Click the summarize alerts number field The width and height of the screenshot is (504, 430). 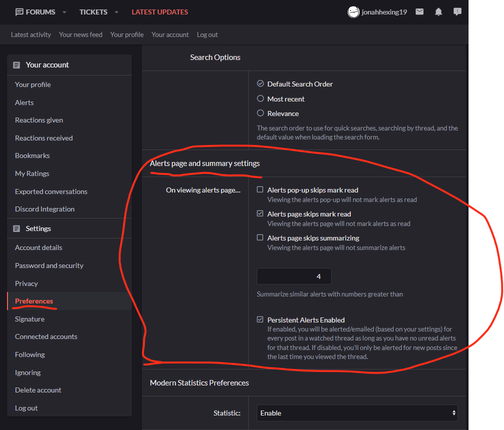coord(294,276)
